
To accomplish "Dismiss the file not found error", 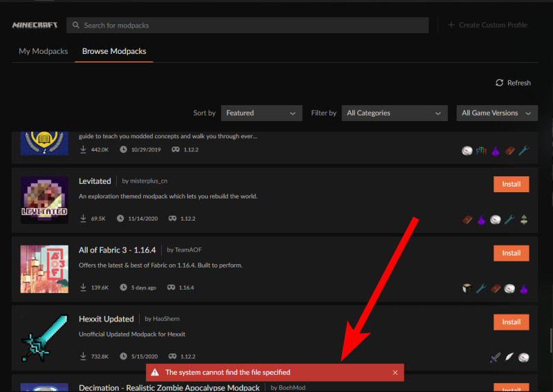I will (395, 373).
